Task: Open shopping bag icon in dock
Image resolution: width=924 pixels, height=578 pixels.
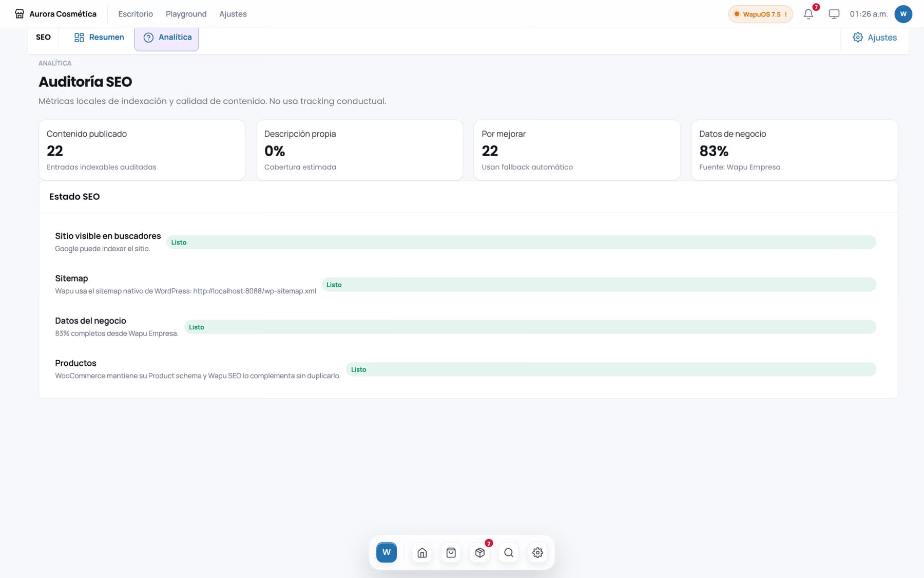Action: pos(451,553)
